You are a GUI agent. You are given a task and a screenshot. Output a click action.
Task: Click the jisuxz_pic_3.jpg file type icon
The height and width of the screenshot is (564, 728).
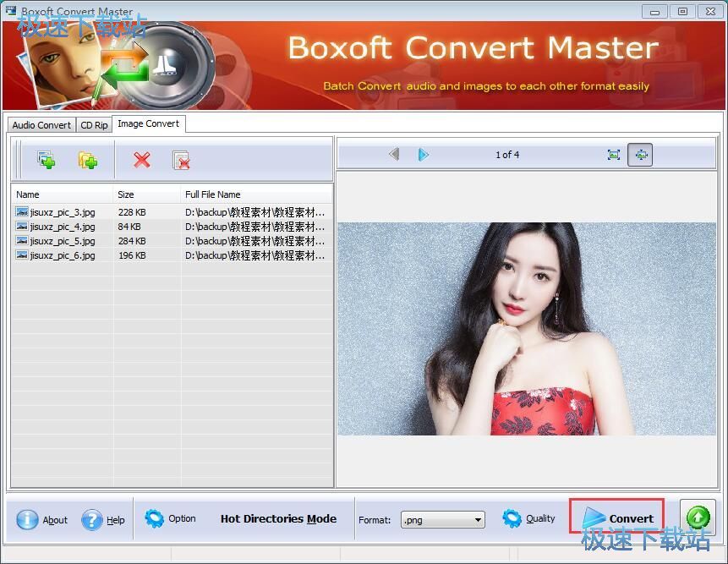coord(22,211)
